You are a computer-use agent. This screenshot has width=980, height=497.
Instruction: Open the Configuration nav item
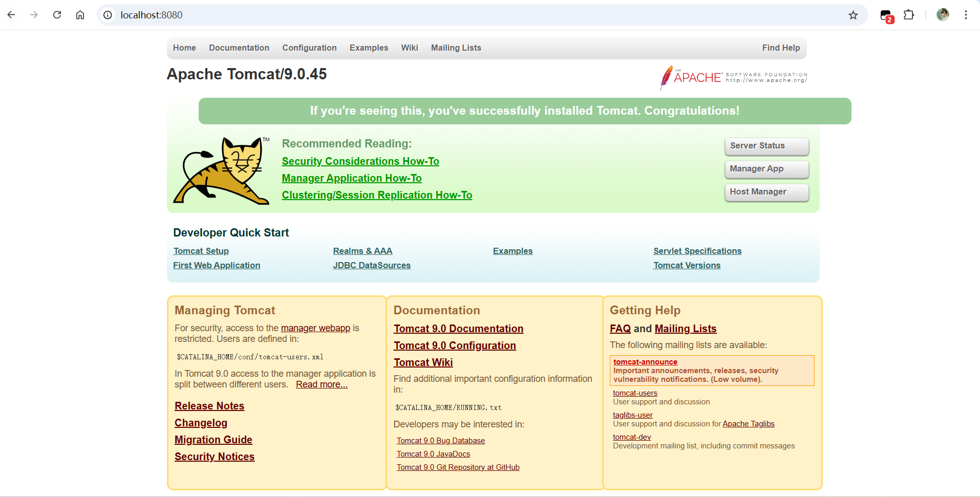309,48
